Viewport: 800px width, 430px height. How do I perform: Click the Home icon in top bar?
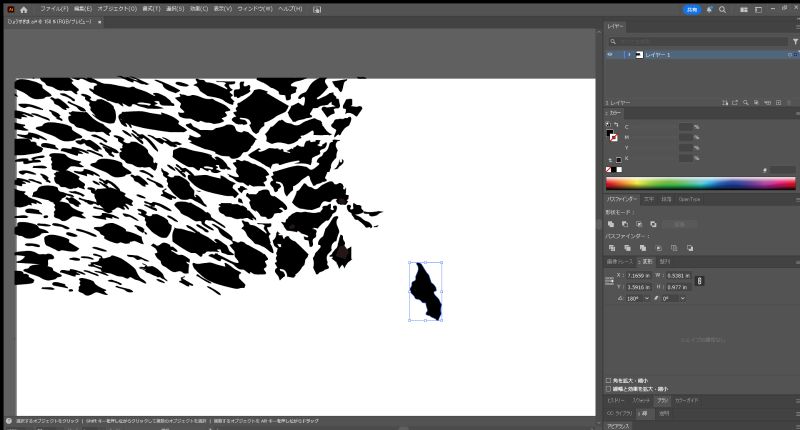tap(23, 9)
